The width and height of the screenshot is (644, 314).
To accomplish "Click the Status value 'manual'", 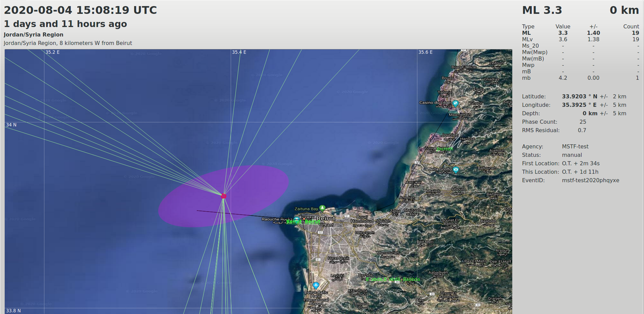I will pos(572,155).
